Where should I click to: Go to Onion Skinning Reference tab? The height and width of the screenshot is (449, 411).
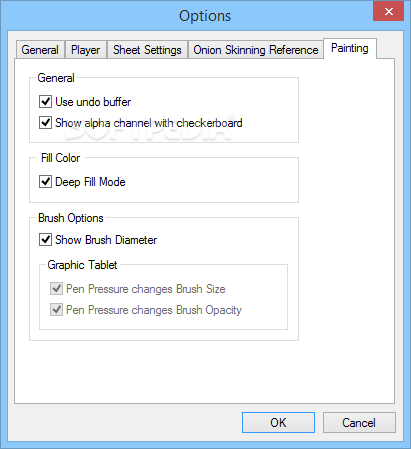click(256, 50)
